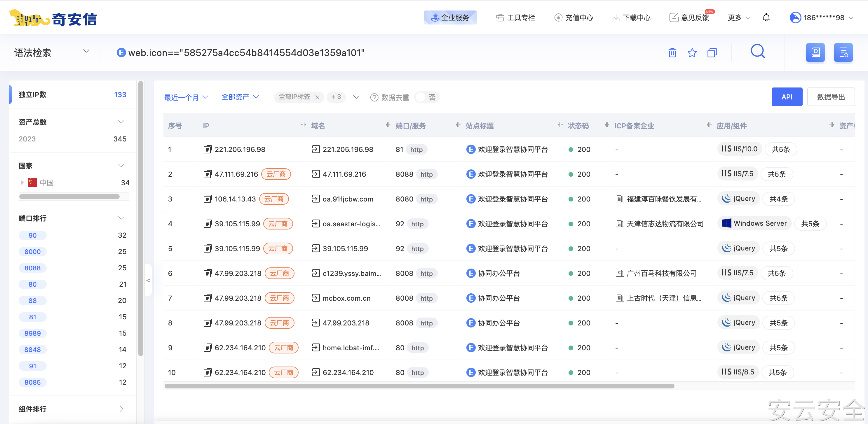868x424 pixels.
Task: Click the E icon before the query
Action: coord(121,52)
